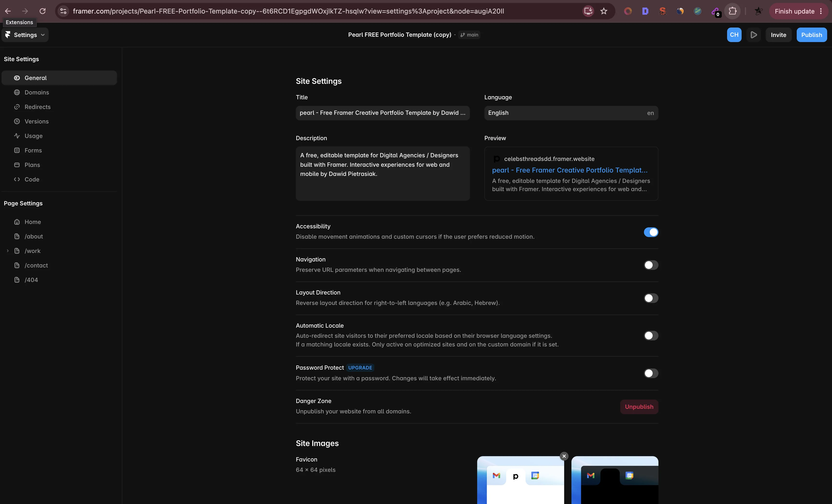Reload the page
The width and height of the screenshot is (832, 504).
tap(43, 11)
